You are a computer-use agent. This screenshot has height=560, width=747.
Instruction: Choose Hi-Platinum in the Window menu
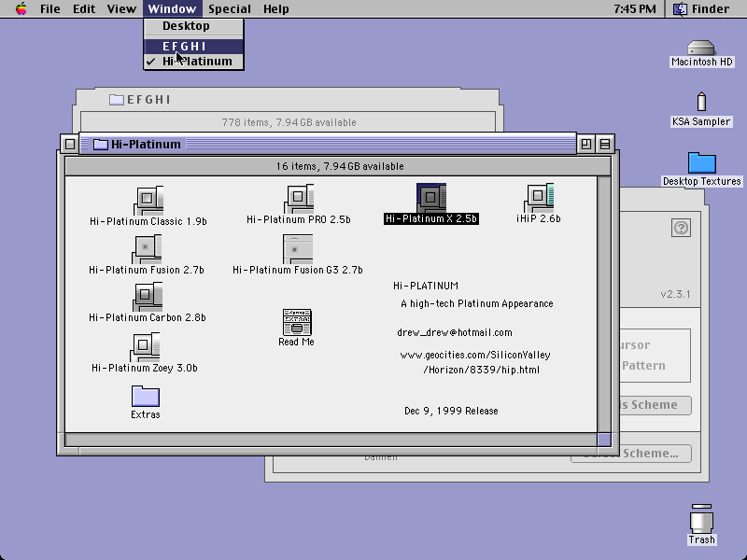pos(193,62)
